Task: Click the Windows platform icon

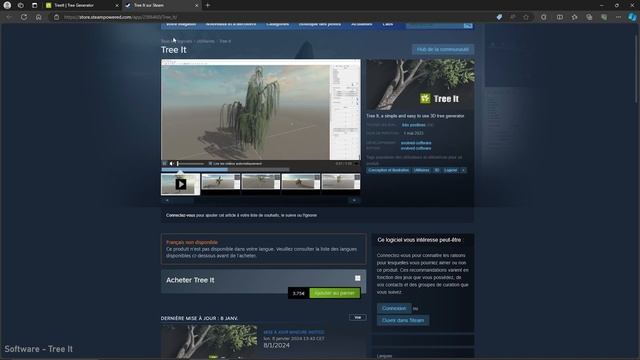Action: [358, 278]
